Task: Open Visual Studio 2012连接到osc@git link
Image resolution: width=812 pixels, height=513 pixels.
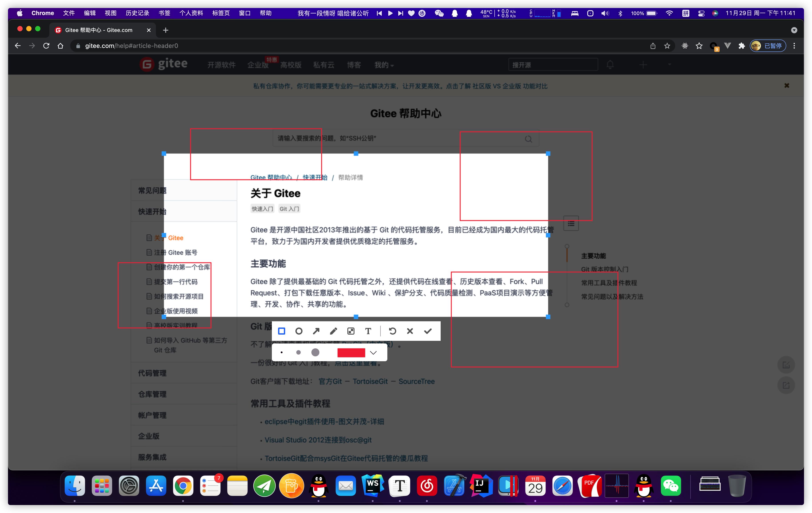Action: (318, 440)
